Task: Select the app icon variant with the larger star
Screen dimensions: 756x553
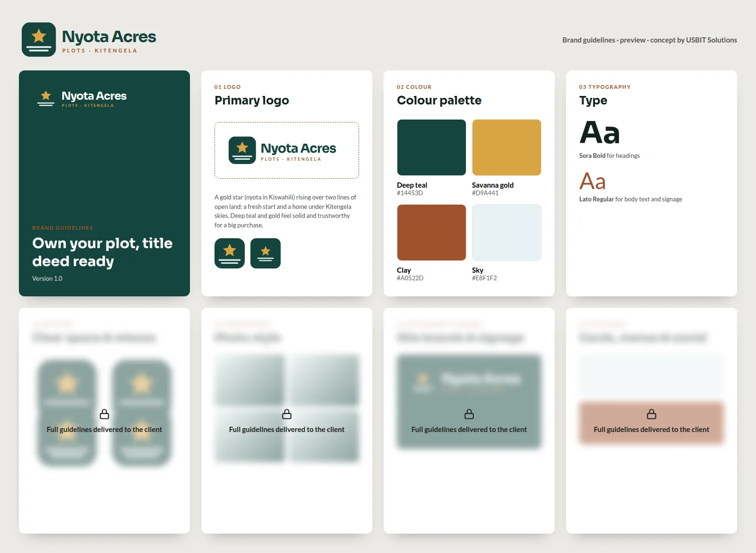Action: click(x=230, y=253)
